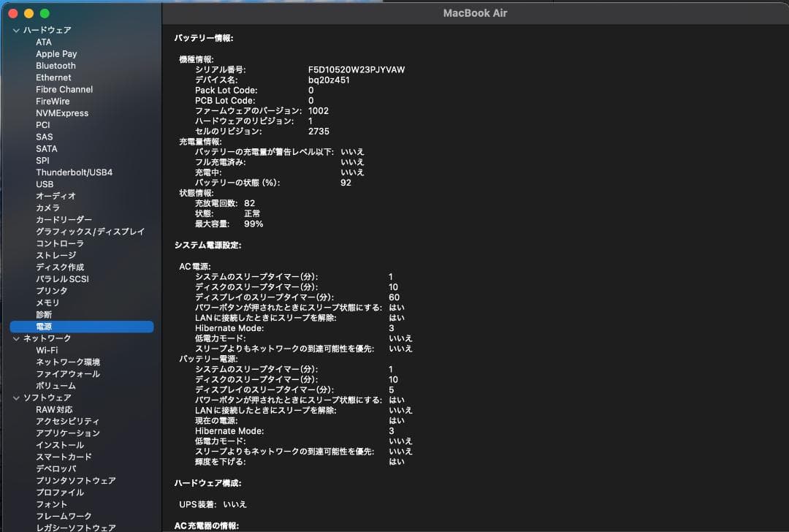Screen dimensions: 789x532
Task: Click the 最大容量 value 99%
Action: [254, 224]
